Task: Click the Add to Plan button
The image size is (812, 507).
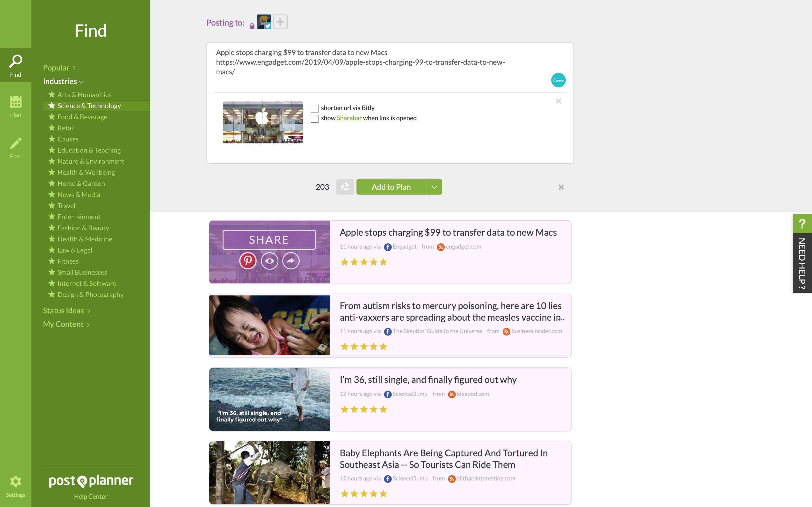Action: point(391,187)
